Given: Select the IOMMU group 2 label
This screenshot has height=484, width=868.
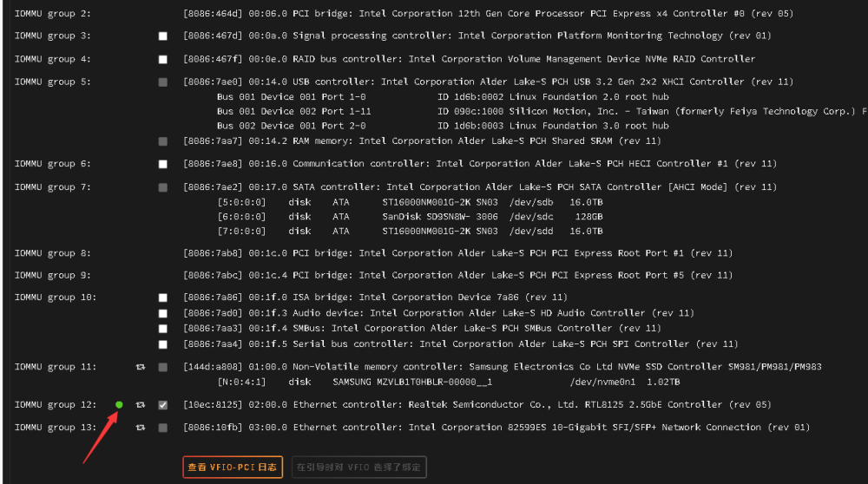Looking at the screenshot, I should (53, 13).
